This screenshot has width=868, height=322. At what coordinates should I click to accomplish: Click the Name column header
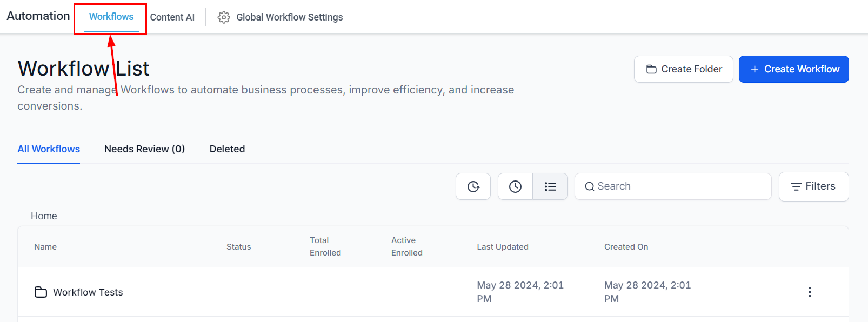(x=45, y=247)
